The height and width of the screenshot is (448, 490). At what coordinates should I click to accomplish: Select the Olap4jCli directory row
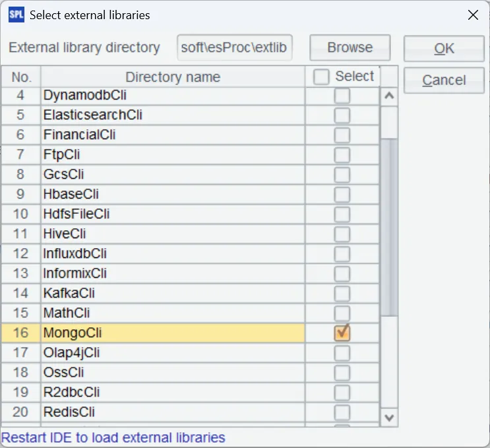(171, 353)
